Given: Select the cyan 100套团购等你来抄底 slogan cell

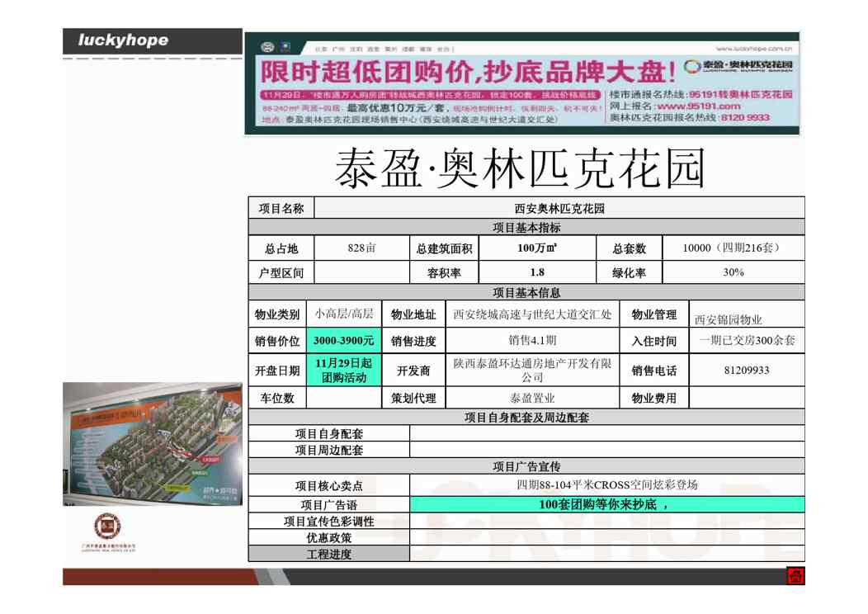Looking at the screenshot, I should pyautogui.click(x=606, y=504).
